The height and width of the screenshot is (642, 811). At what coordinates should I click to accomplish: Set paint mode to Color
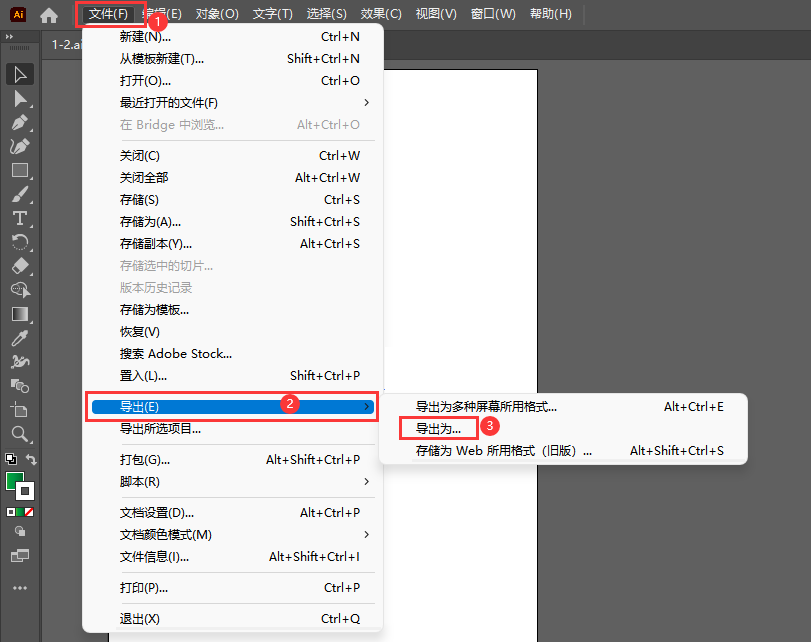(x=10, y=512)
